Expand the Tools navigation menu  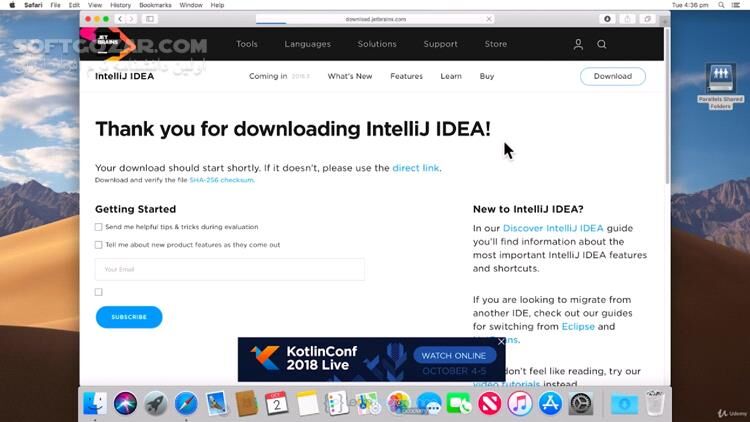click(247, 44)
